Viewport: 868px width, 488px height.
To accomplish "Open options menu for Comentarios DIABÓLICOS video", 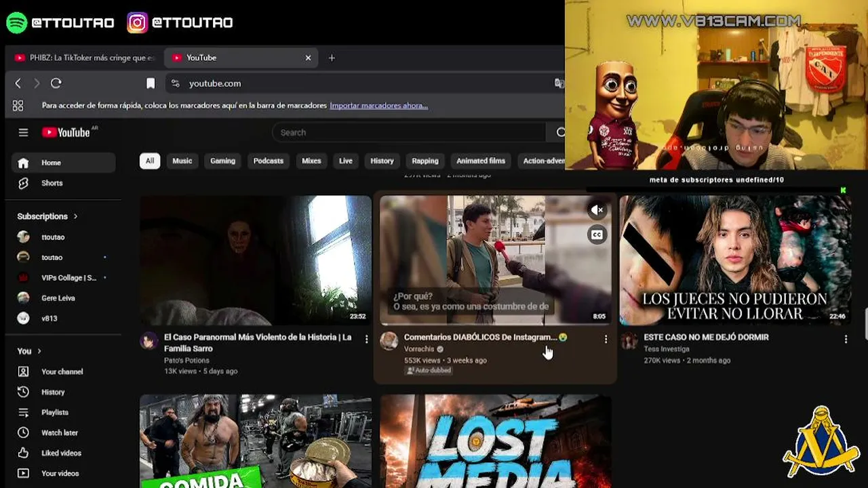I will [x=606, y=339].
